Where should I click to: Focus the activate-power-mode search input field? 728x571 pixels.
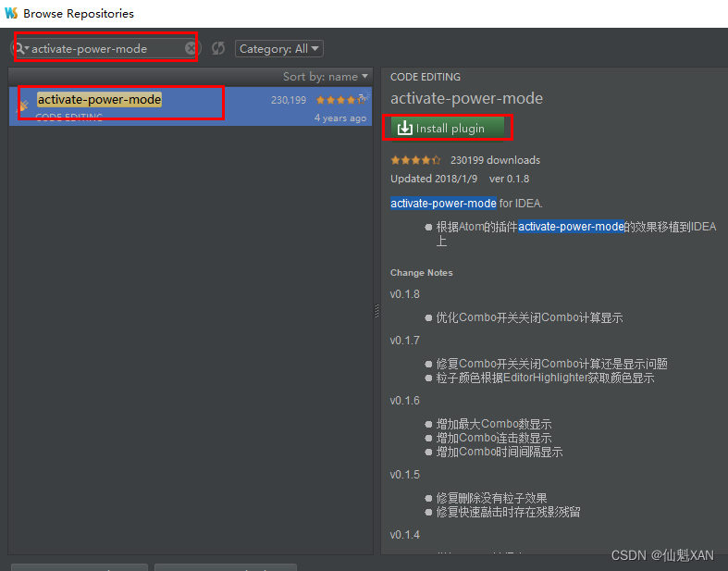pos(106,49)
